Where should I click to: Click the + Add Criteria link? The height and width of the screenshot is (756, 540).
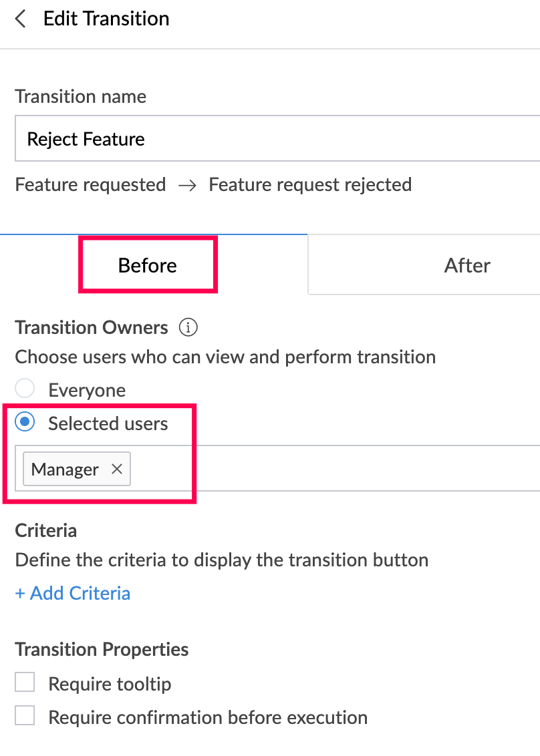click(73, 593)
